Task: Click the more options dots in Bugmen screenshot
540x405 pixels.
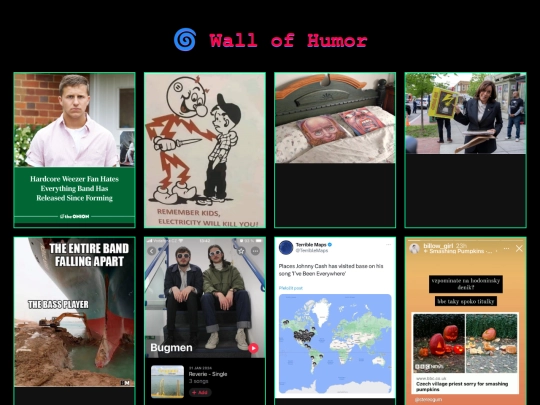Action: click(256, 251)
